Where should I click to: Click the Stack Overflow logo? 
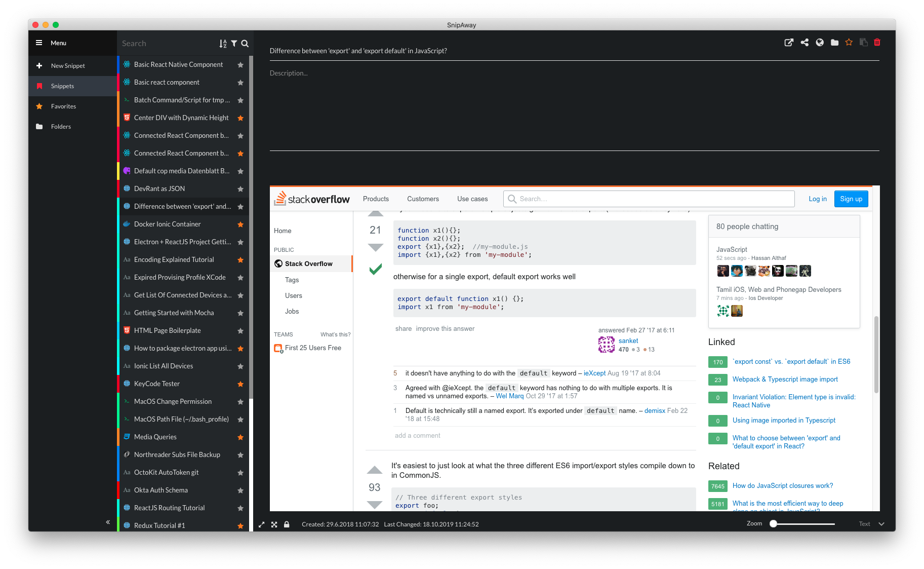click(312, 199)
